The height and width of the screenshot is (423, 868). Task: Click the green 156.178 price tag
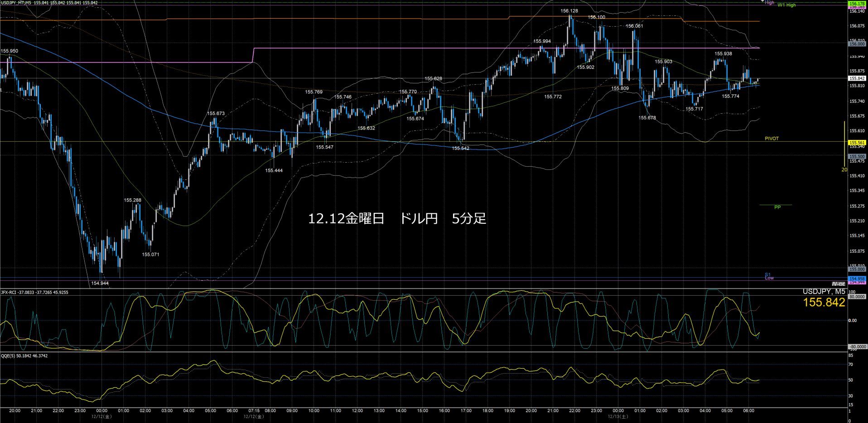[x=857, y=4]
